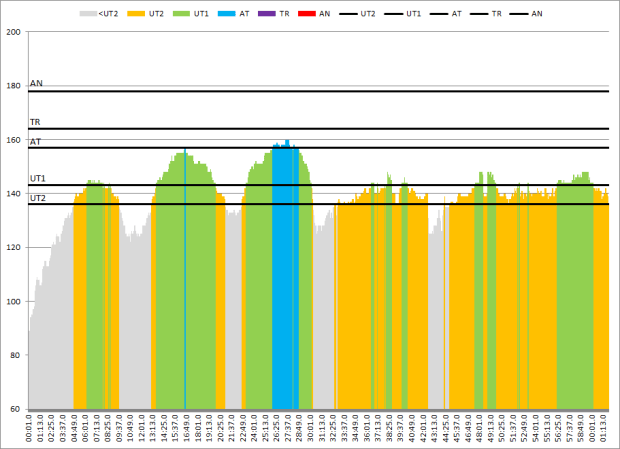Click the gray <UT2 legend swatch
The image size is (620, 449).
coord(89,14)
